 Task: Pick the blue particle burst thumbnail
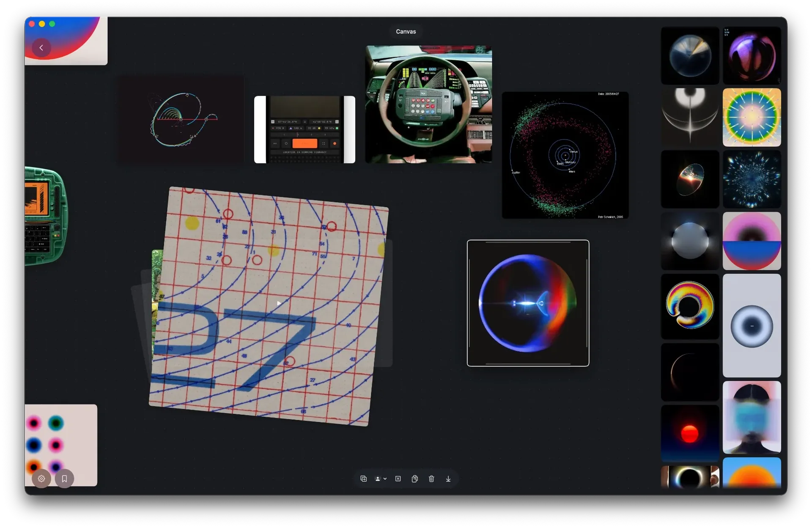point(752,179)
